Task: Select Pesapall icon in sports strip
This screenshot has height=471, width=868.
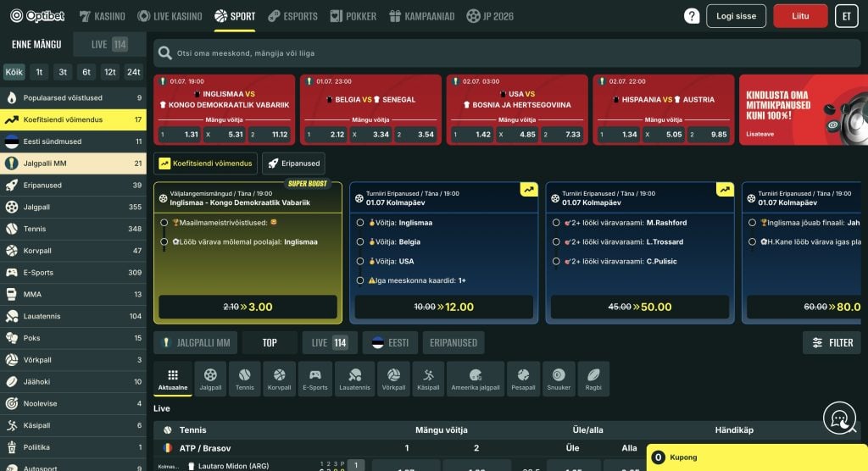Action: (x=523, y=380)
